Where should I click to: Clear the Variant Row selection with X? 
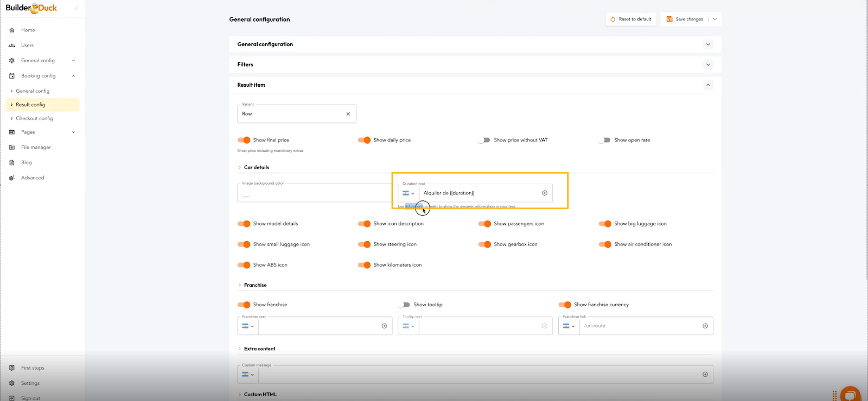[348, 114]
